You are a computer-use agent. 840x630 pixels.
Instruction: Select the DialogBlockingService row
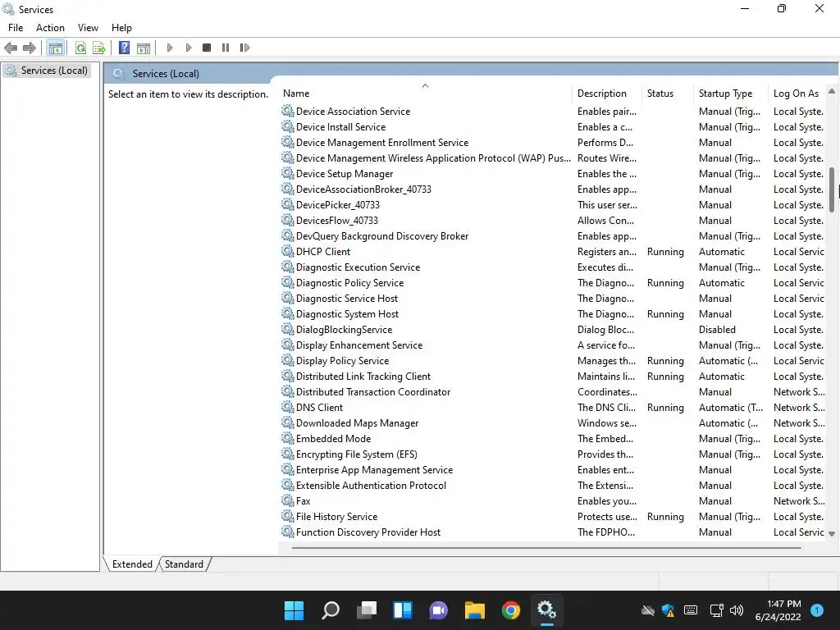pos(553,330)
